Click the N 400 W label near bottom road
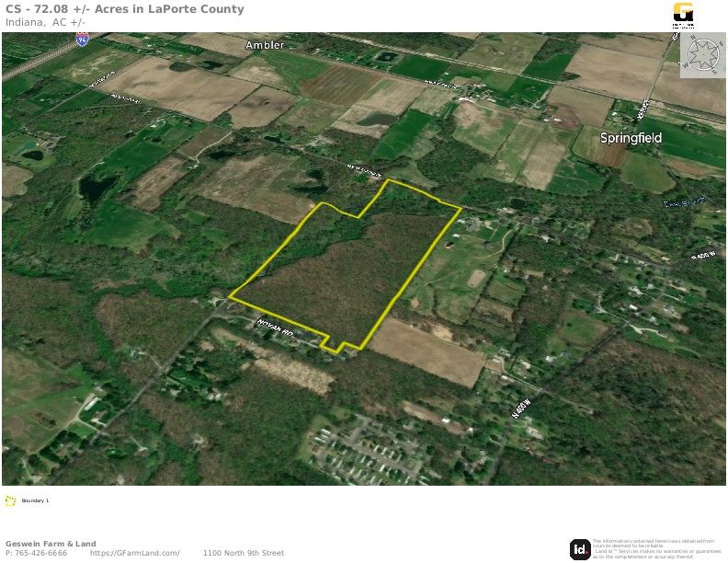The height and width of the screenshot is (563, 728). tap(521, 408)
